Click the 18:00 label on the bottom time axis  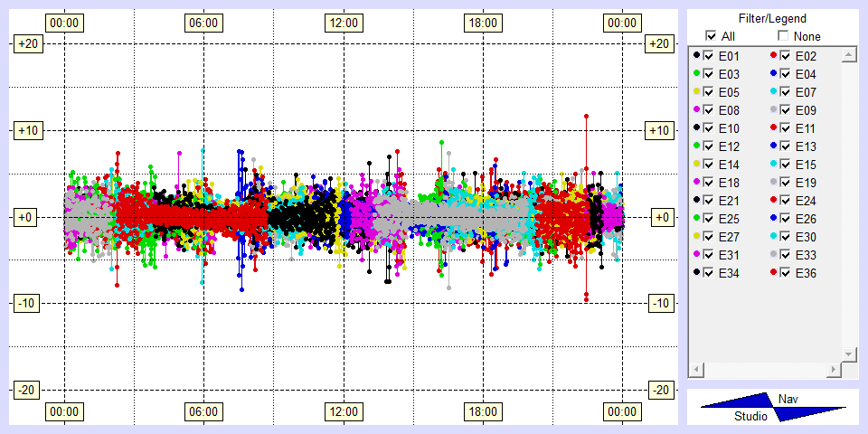pyautogui.click(x=482, y=412)
